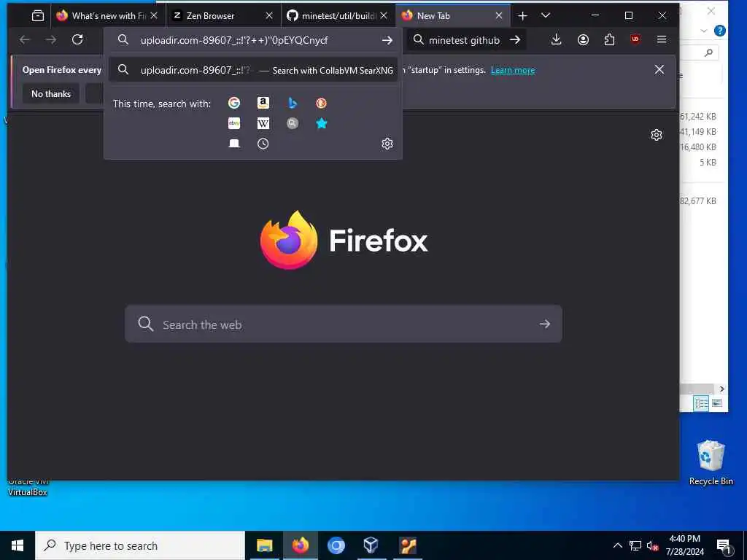Select the 82,677 KB file size entry
Image resolution: width=747 pixels, height=560 pixels.
(697, 201)
